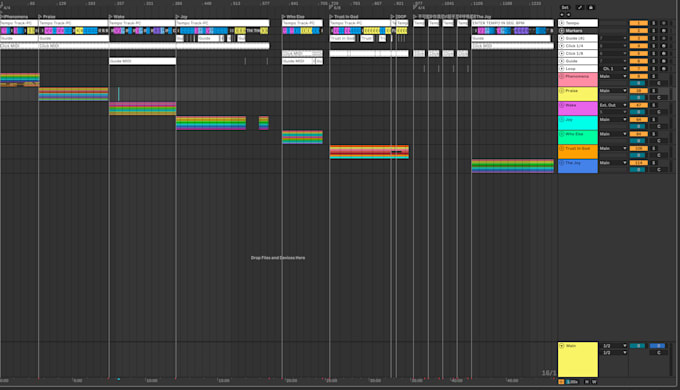Open Trust In God output dropdown
Screen dimensions: 680x390
pyautogui.click(x=613, y=148)
